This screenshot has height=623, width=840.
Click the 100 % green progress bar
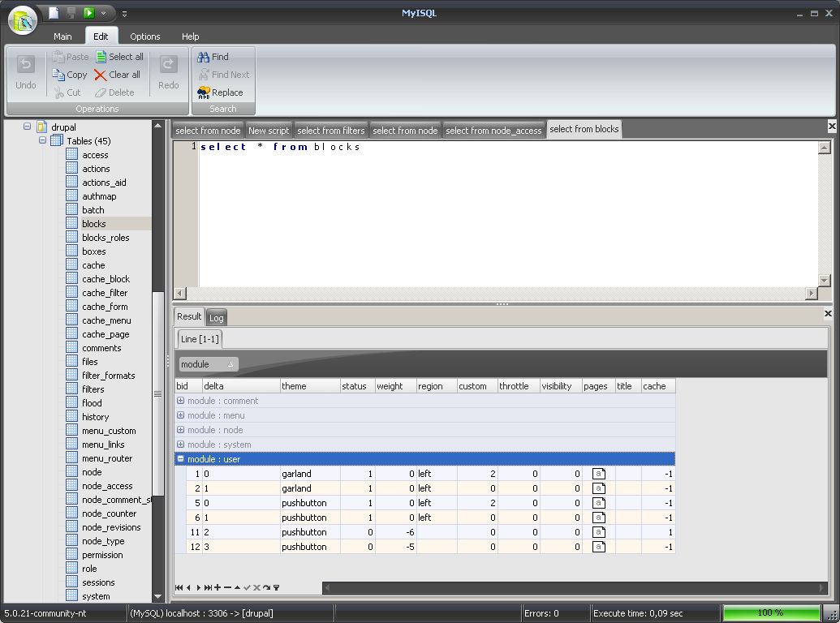click(771, 612)
